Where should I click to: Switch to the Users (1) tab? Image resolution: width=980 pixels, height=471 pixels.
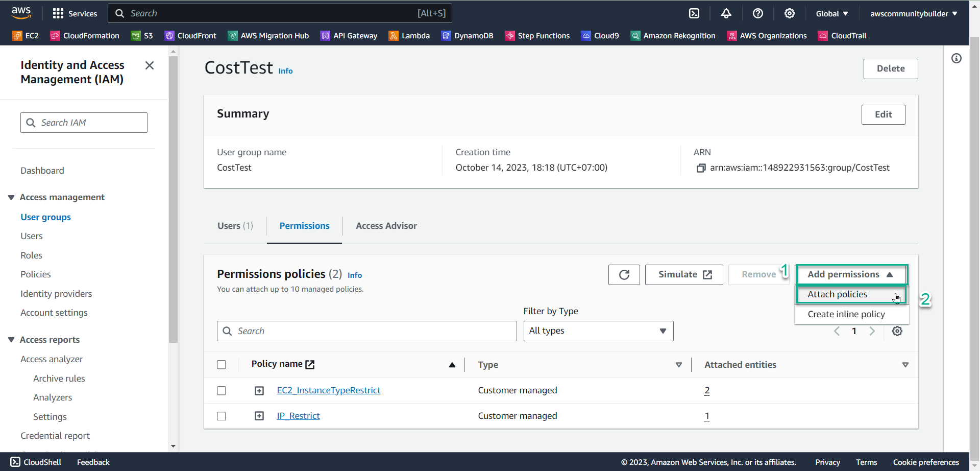[235, 226]
